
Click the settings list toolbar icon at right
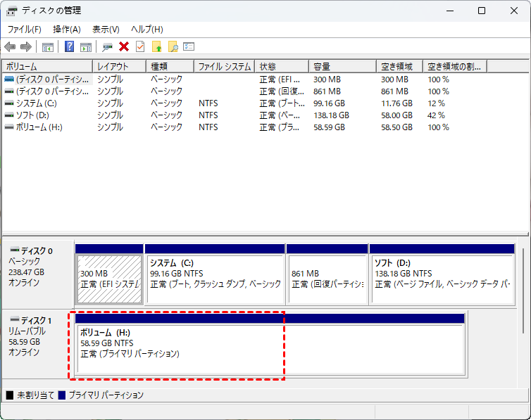point(189,46)
